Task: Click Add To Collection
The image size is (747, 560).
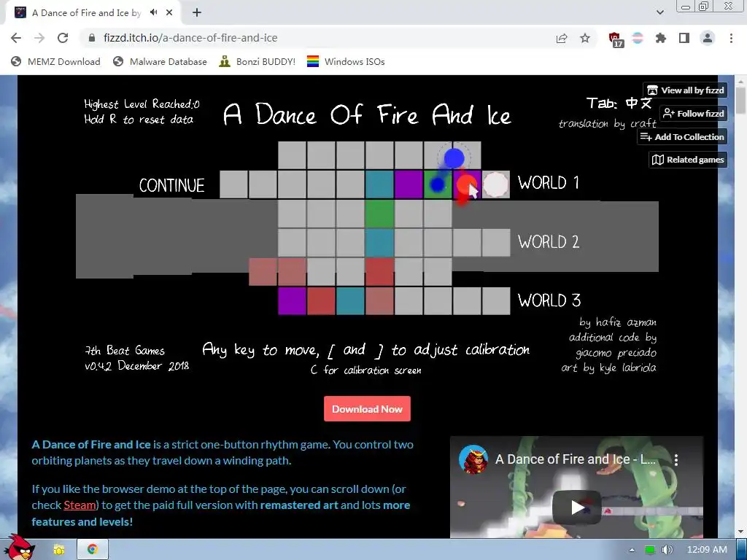Action: click(682, 136)
